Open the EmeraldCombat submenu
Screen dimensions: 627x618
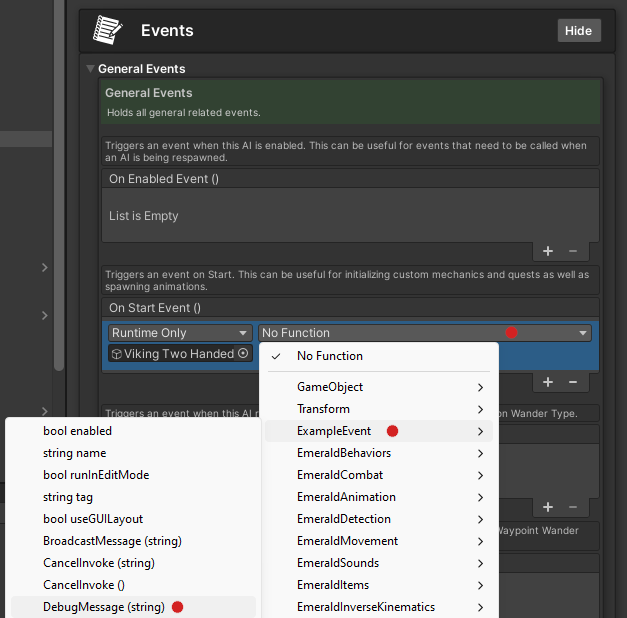(x=380, y=475)
